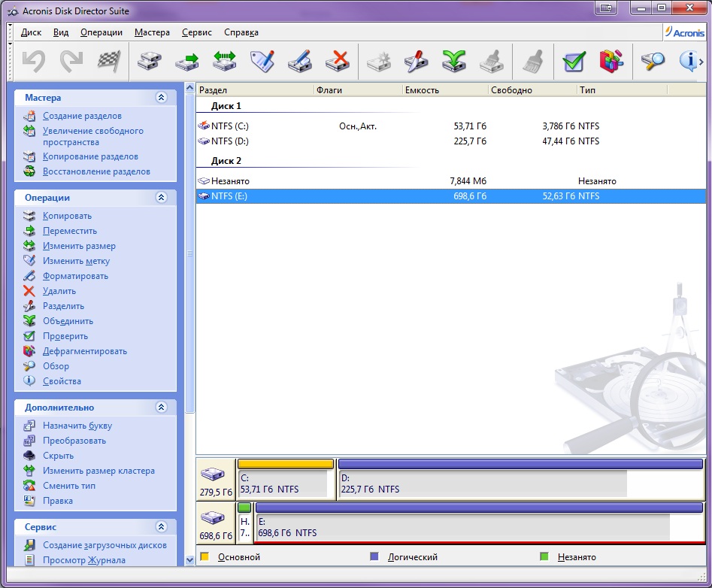Viewport: 712px width, 588px height.
Task: Click the Properties info toolbar icon
Action: tap(688, 62)
